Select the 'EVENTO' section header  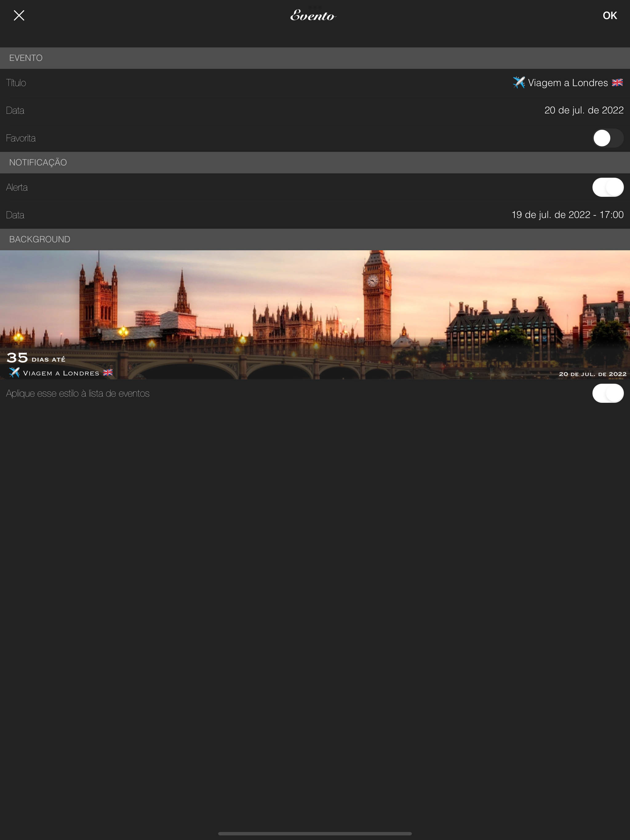pyautogui.click(x=26, y=58)
